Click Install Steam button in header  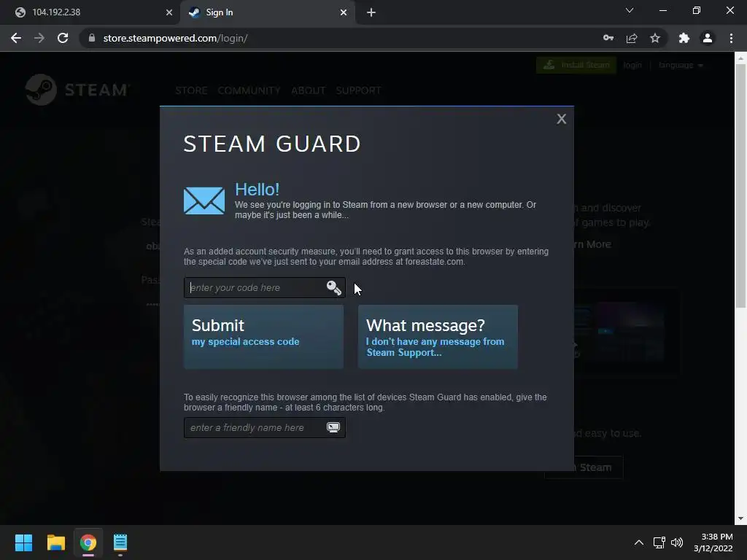point(576,65)
